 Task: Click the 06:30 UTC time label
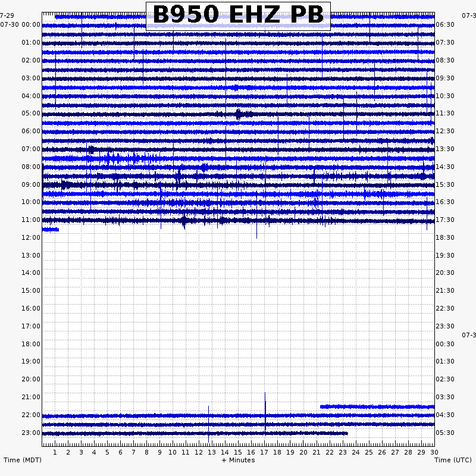point(445,24)
